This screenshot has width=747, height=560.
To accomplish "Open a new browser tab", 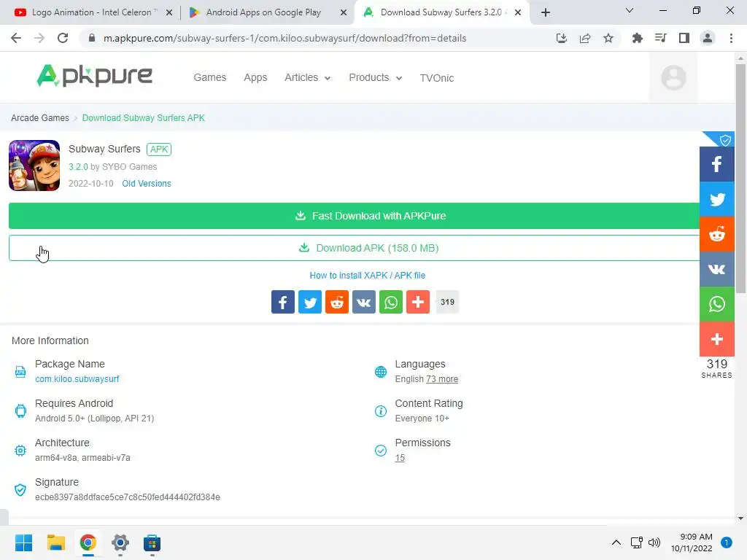I will (x=546, y=12).
